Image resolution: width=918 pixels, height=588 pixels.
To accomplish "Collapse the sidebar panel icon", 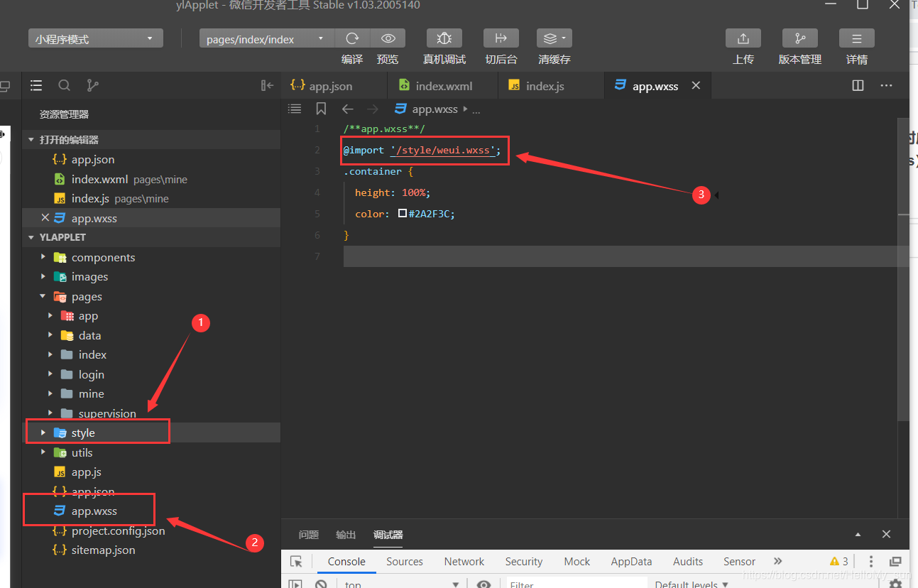I will coord(267,85).
